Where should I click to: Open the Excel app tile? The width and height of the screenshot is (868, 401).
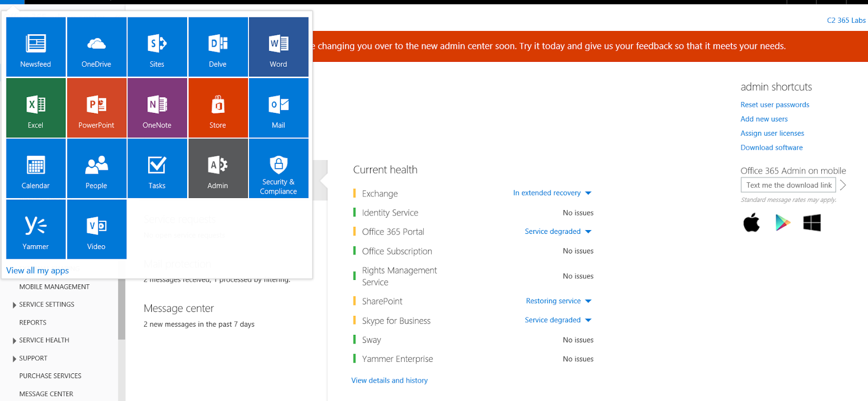[x=36, y=107]
